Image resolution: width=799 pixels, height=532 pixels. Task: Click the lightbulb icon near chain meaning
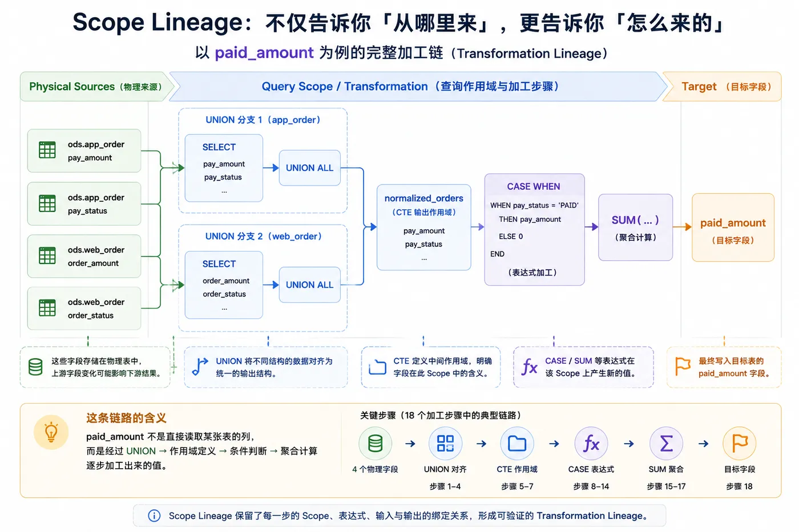pos(51,432)
